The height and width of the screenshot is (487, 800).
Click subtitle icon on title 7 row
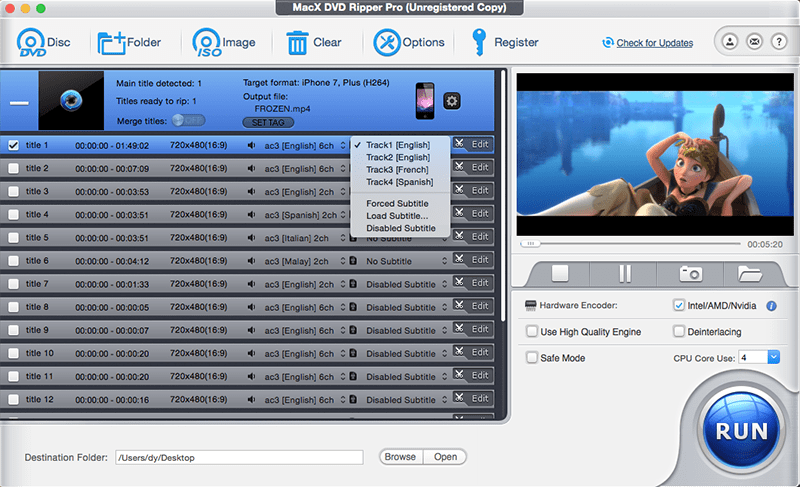353,284
